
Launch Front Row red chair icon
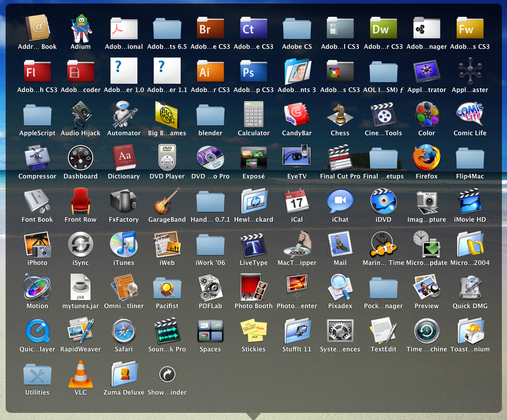(x=80, y=201)
